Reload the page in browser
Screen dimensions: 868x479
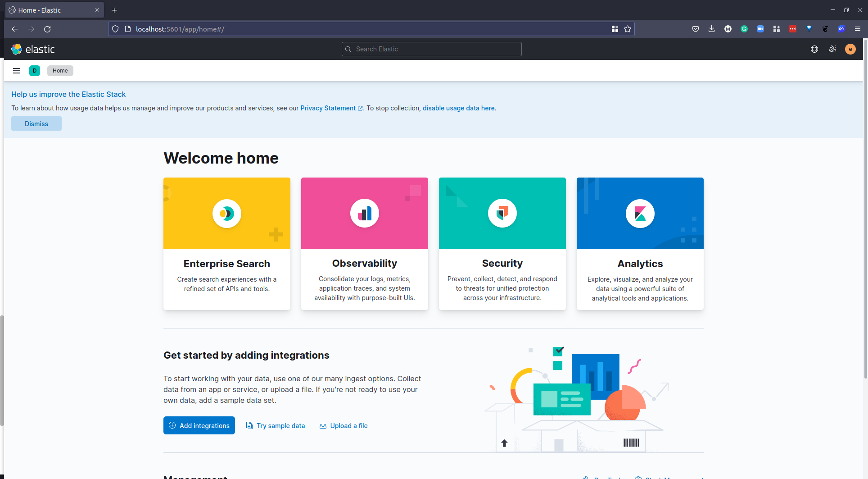pyautogui.click(x=47, y=29)
